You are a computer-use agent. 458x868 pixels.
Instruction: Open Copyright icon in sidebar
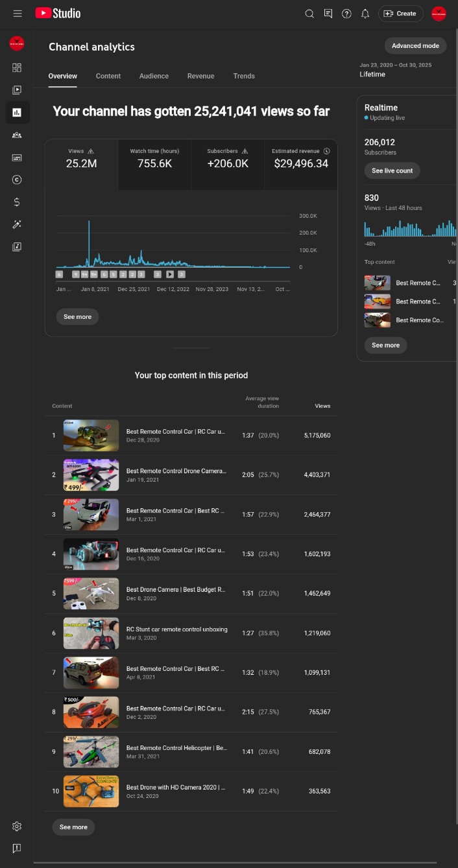coord(17,180)
